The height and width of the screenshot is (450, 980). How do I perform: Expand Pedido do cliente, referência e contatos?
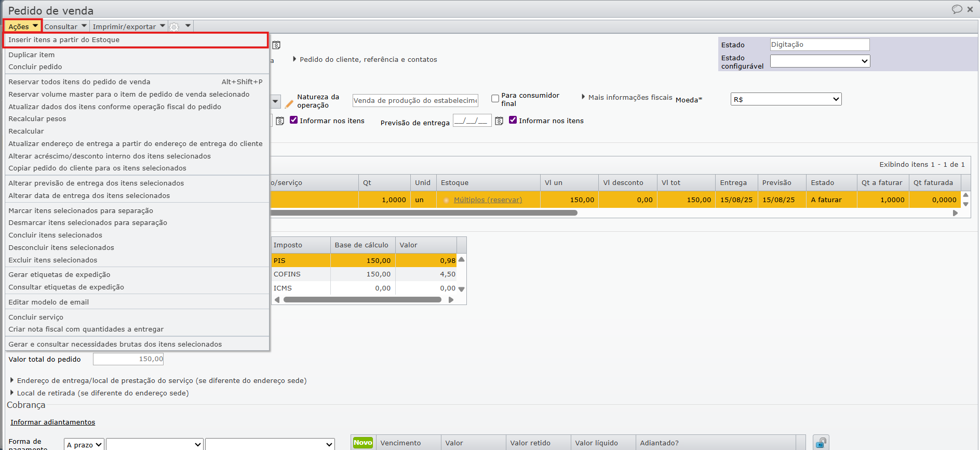click(x=365, y=60)
